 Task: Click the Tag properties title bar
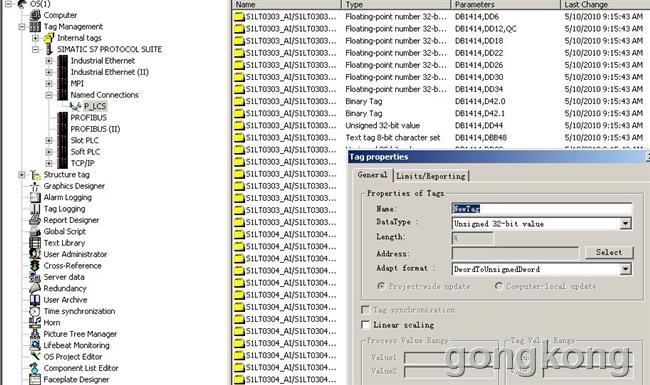tap(499, 157)
